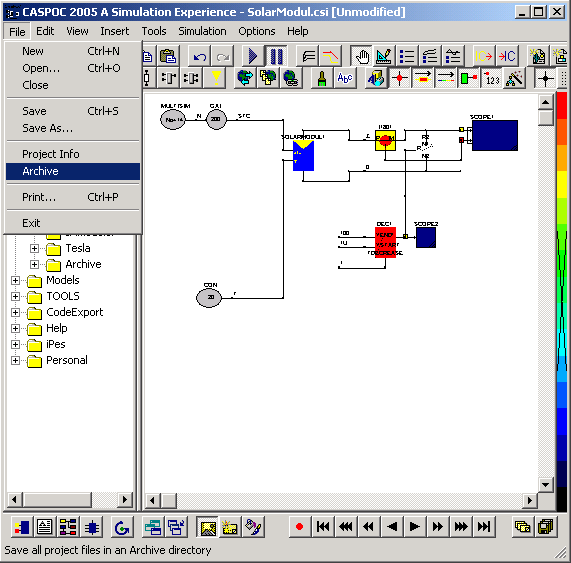Select the hand pan tool
The height and width of the screenshot is (563, 571).
click(x=362, y=56)
